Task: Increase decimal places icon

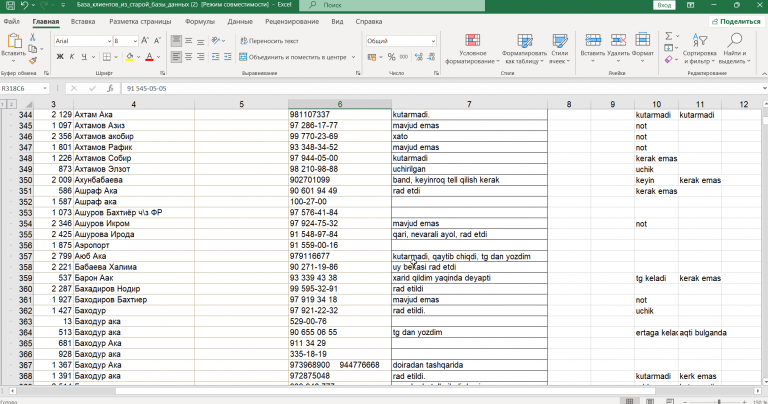Action: [x=419, y=57]
